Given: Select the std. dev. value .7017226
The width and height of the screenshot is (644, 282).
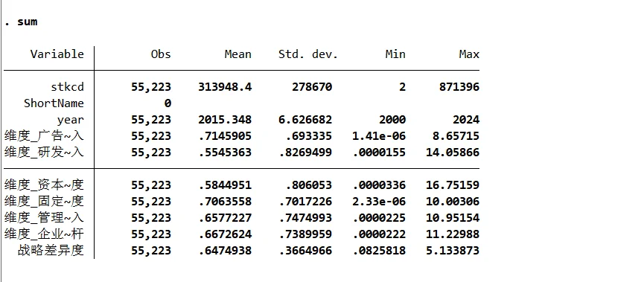Looking at the screenshot, I should tap(305, 202).
